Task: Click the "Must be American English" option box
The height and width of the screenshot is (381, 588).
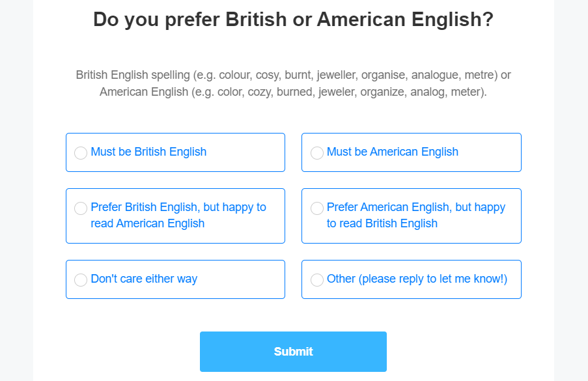Action: (x=411, y=152)
